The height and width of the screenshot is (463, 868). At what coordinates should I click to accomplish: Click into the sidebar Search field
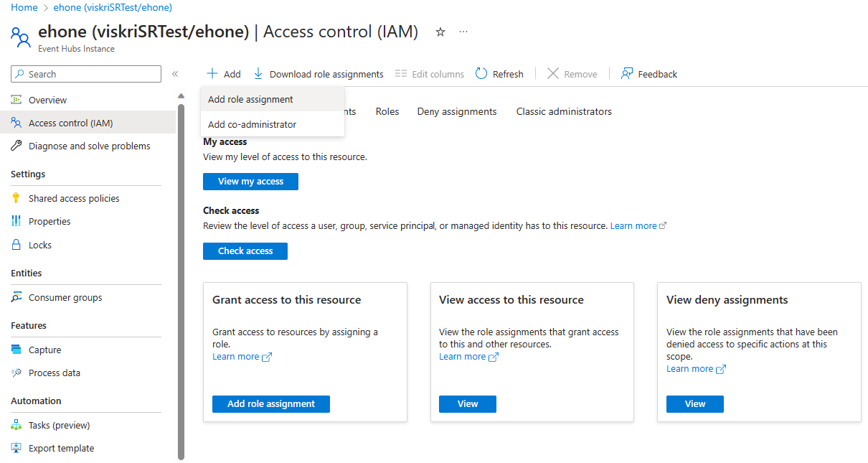coord(86,74)
